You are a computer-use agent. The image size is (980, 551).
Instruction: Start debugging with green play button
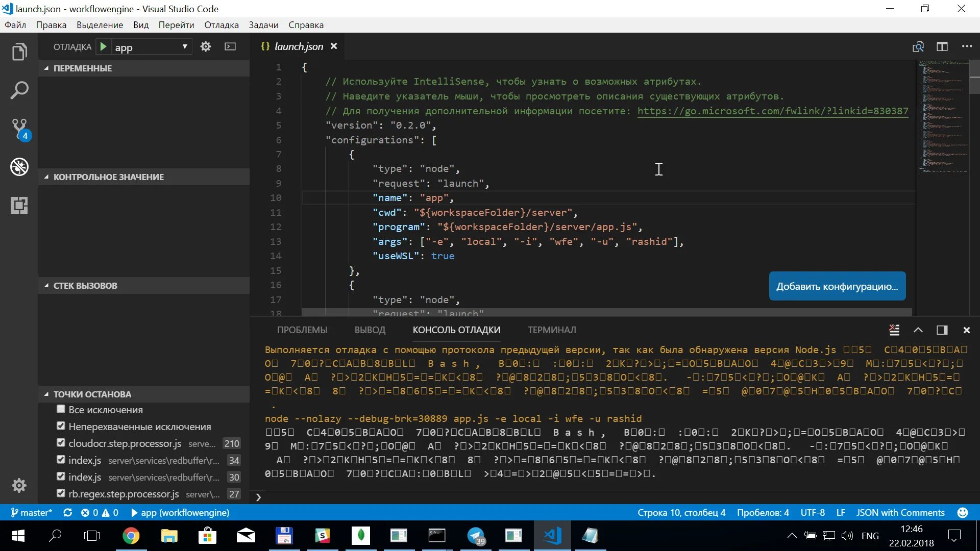point(103,47)
